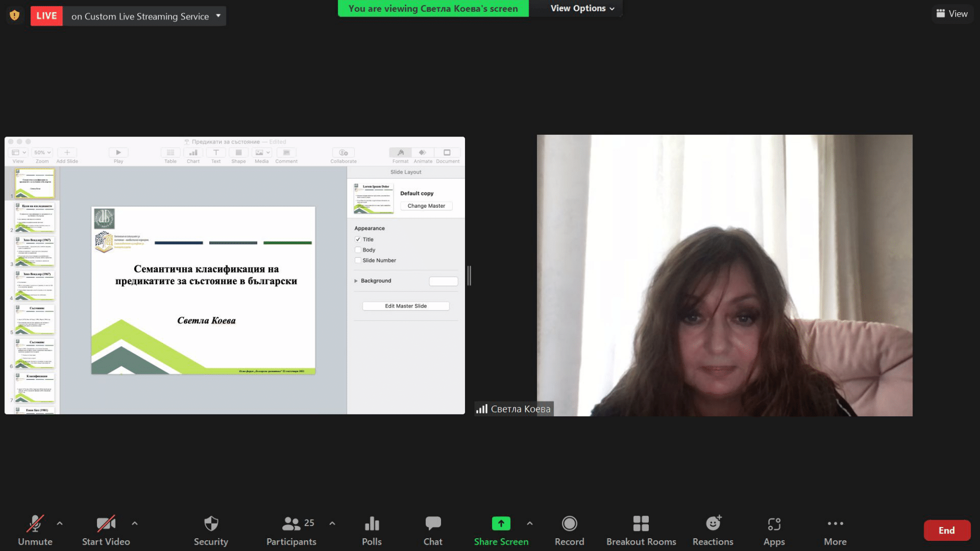980x551 pixels.
Task: Open the Chat window
Action: coord(433,524)
